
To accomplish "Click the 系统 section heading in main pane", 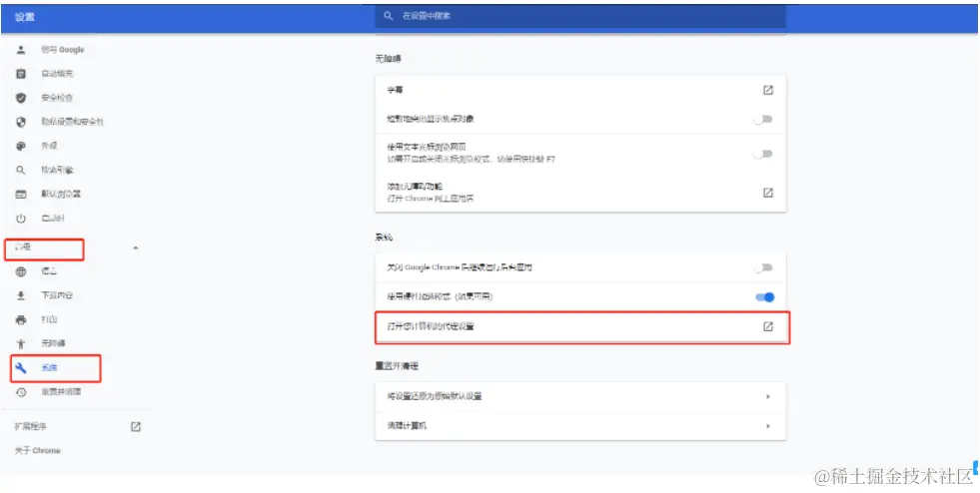I will [384, 238].
